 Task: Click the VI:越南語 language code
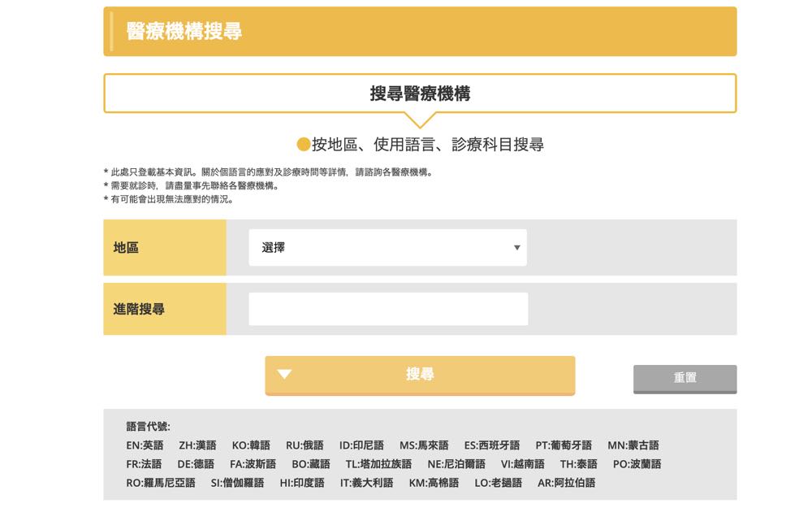pyautogui.click(x=522, y=464)
